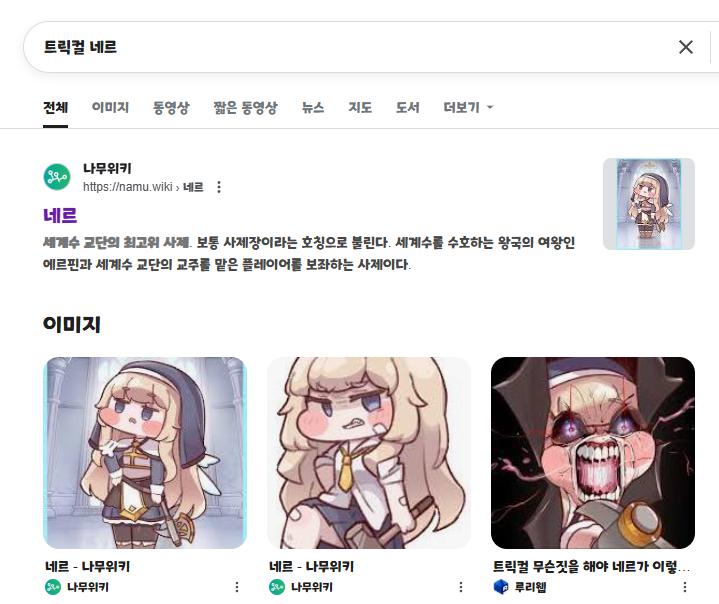Click the 루리웹 blue cube source icon
The width and height of the screenshot is (719, 604).
tap(501, 587)
